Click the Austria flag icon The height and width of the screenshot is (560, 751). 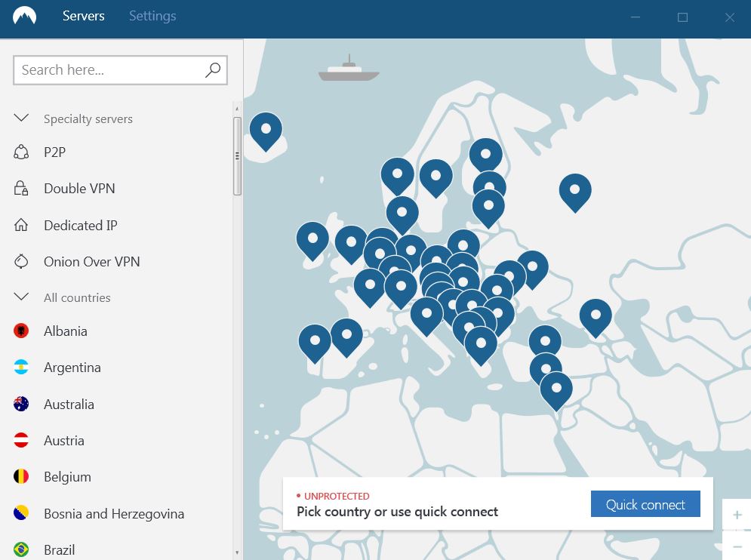tap(21, 440)
